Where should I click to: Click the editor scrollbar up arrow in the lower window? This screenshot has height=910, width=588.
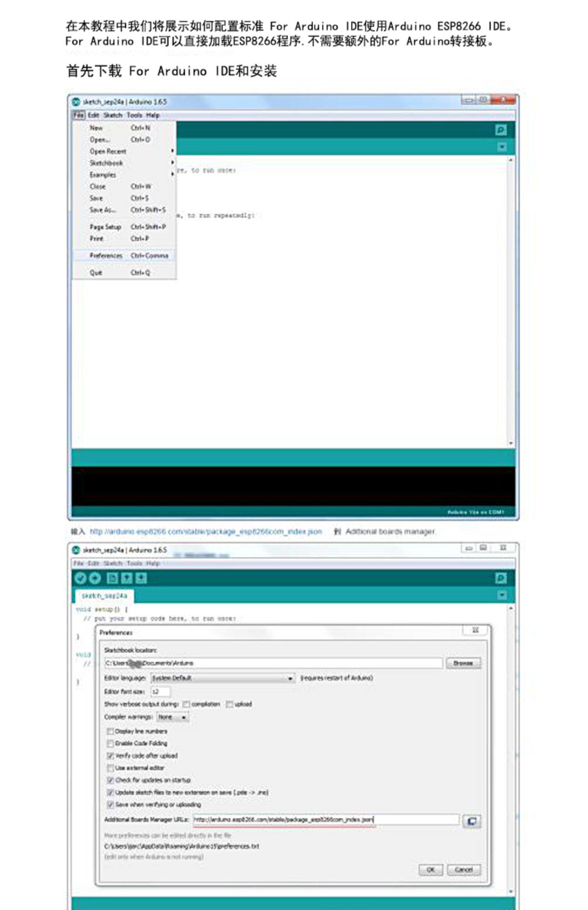coord(510,608)
